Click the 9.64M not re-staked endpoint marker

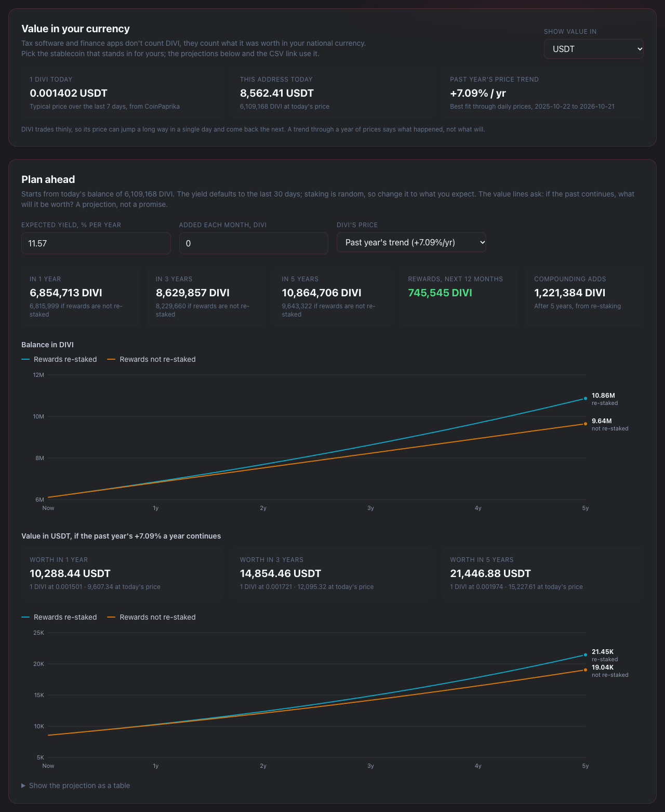click(586, 424)
